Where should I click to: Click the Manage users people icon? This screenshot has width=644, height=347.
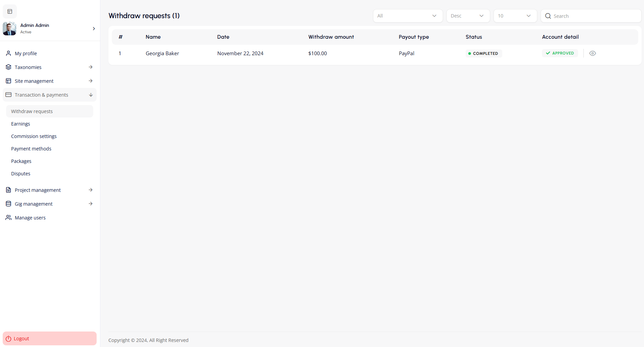click(8, 217)
